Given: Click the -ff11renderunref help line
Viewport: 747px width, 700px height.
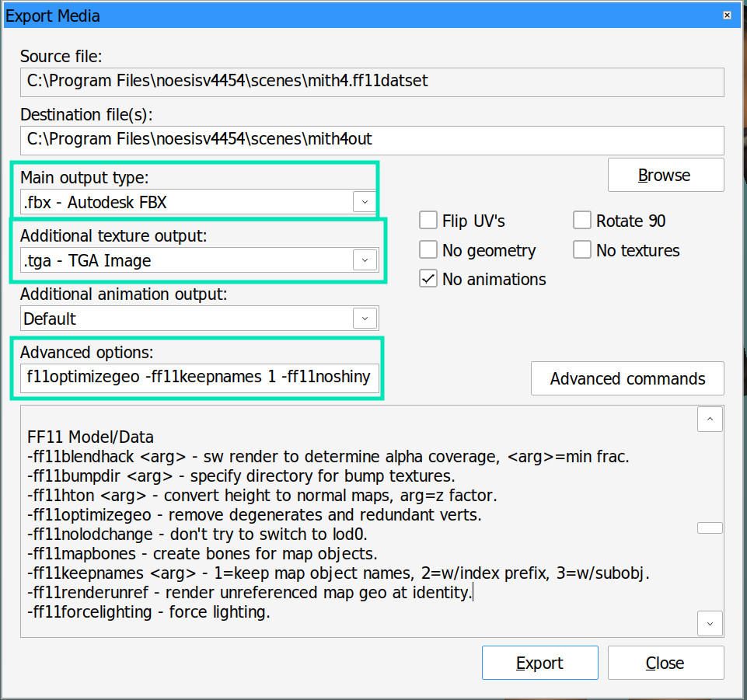Looking at the screenshot, I should pos(250,593).
